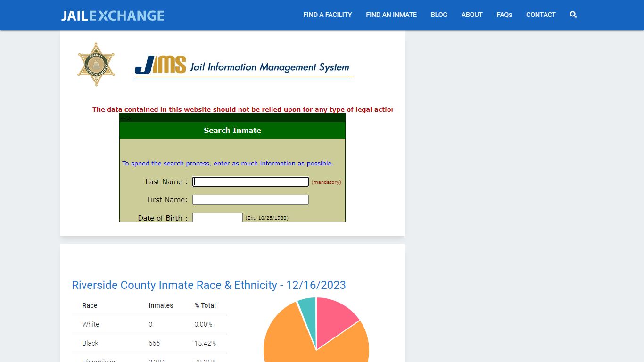Select the Black row label
This screenshot has height=362, width=644.
(90, 343)
